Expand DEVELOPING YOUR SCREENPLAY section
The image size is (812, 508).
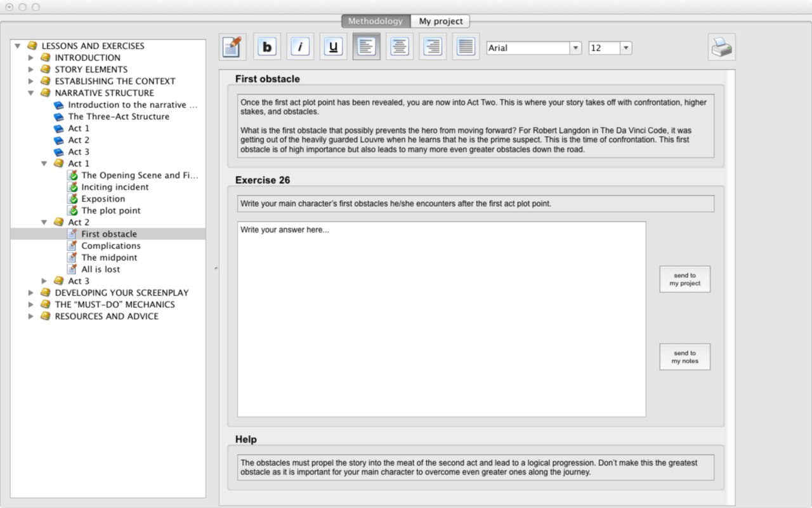pyautogui.click(x=31, y=293)
